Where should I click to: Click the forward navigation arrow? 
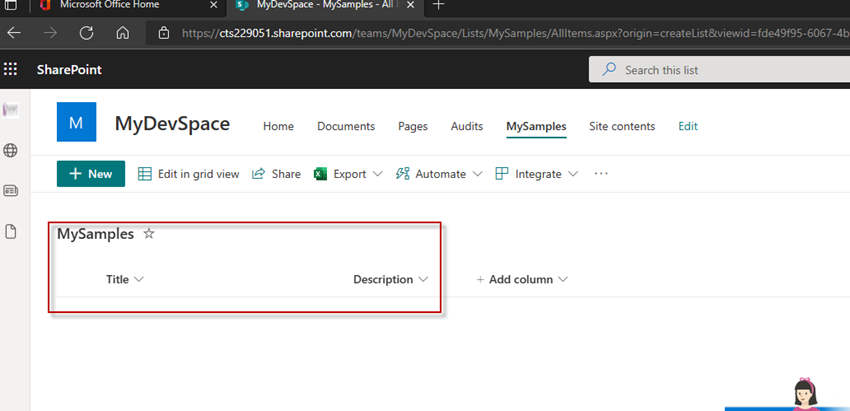coord(50,33)
